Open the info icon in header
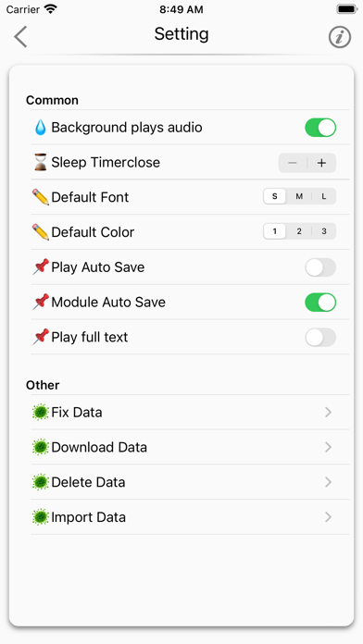Image resolution: width=363 pixels, height=644 pixels. click(x=340, y=37)
